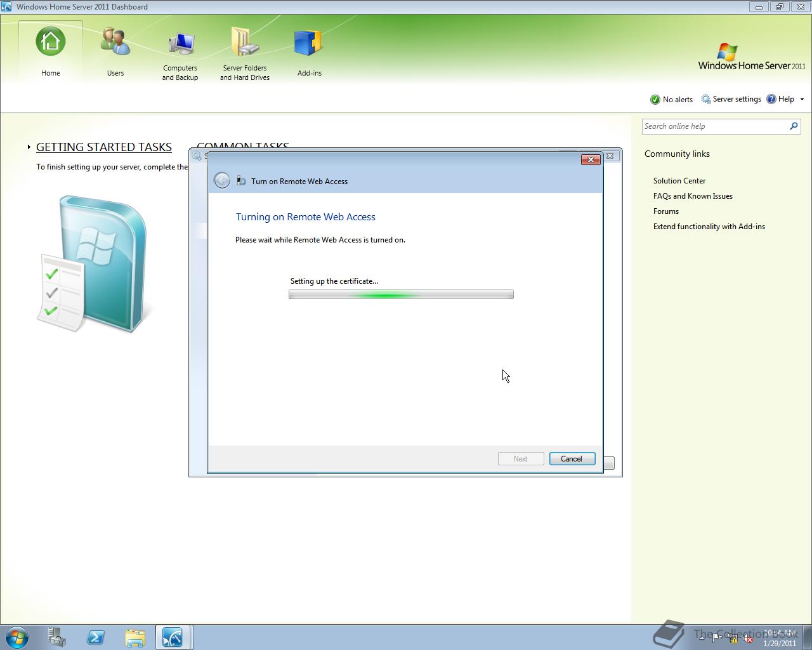Open the Solution Center link
Image resolution: width=812 pixels, height=650 pixels.
679,181
